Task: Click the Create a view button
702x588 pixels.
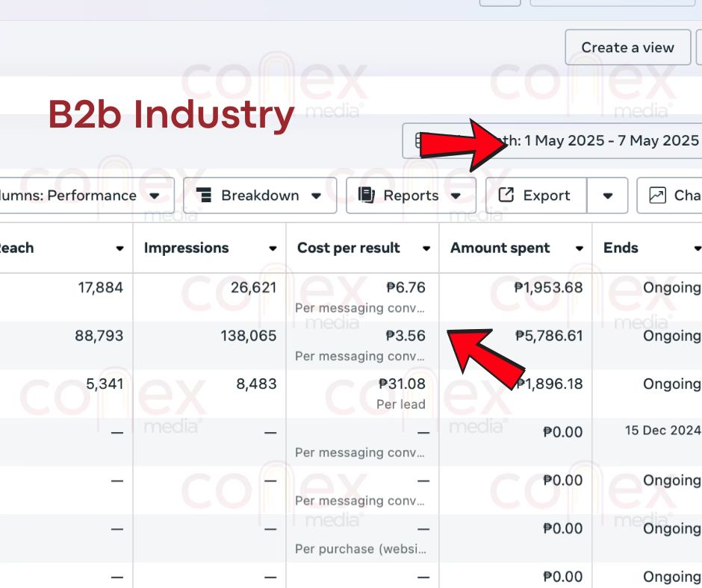Action: [627, 48]
